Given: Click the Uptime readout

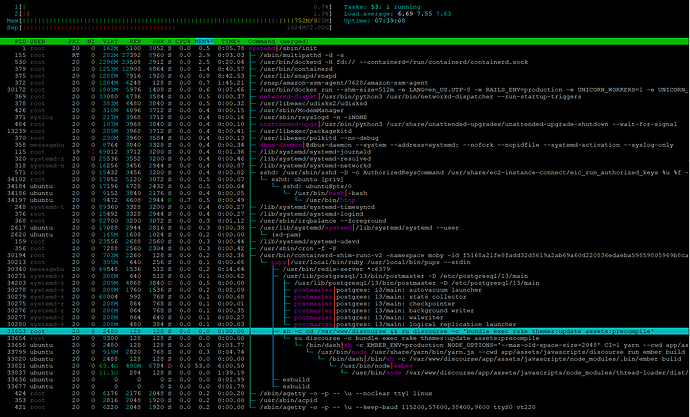Looking at the screenshot, I should pyautogui.click(x=374, y=21).
